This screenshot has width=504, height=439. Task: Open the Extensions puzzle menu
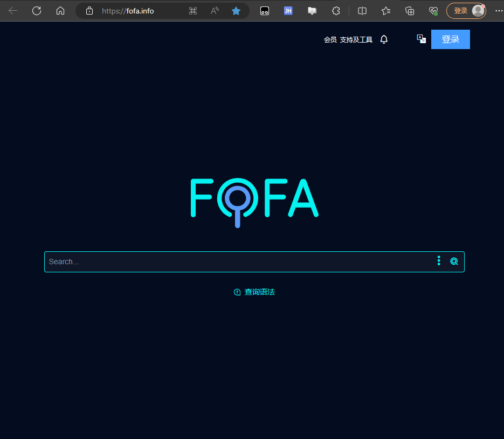tap(336, 11)
